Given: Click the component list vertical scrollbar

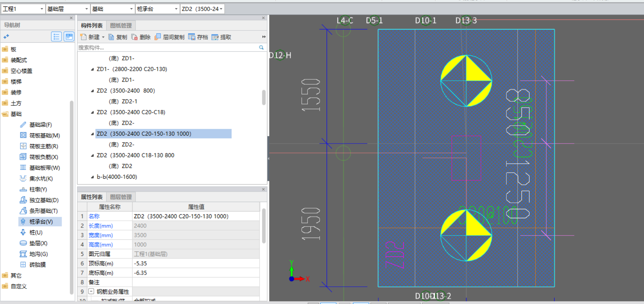Looking at the screenshot, I should (x=264, y=97).
